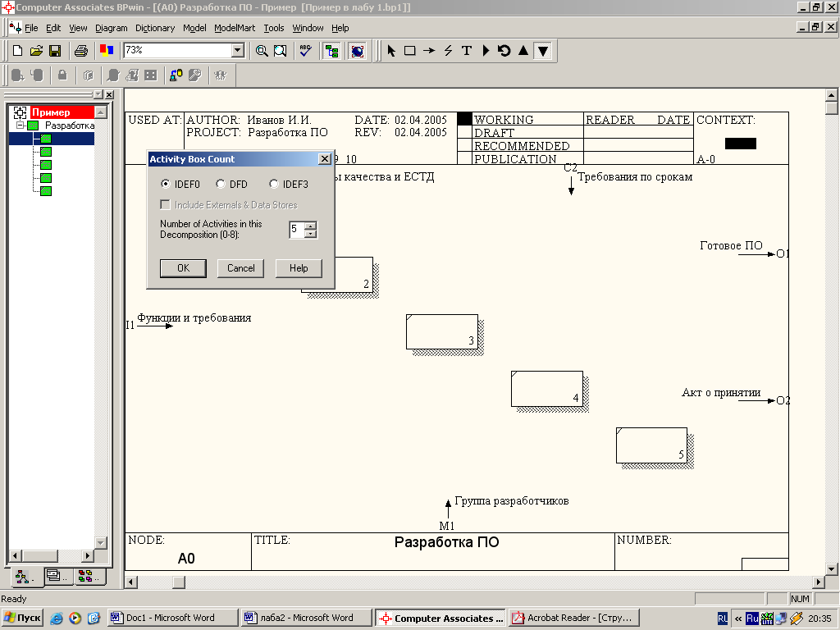Click go to child diagram triangle

pos(542,51)
